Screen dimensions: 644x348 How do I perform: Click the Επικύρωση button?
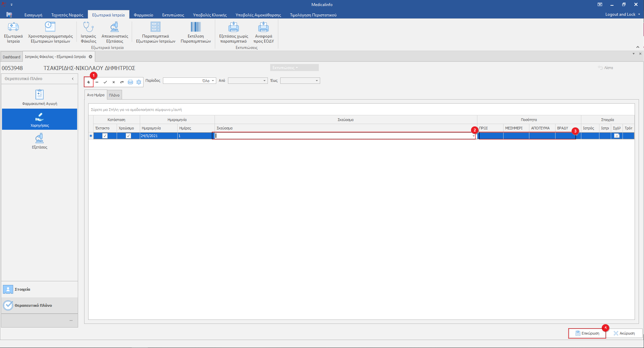point(587,333)
